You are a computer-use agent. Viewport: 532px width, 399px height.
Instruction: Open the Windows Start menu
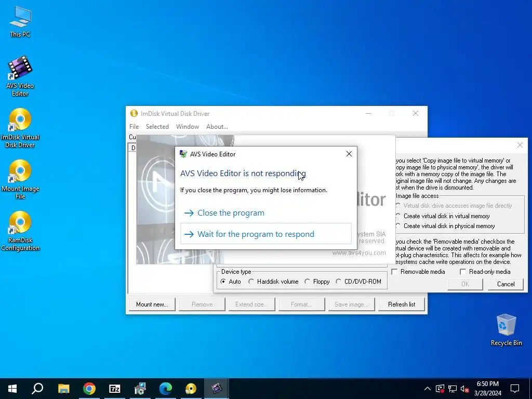12,389
